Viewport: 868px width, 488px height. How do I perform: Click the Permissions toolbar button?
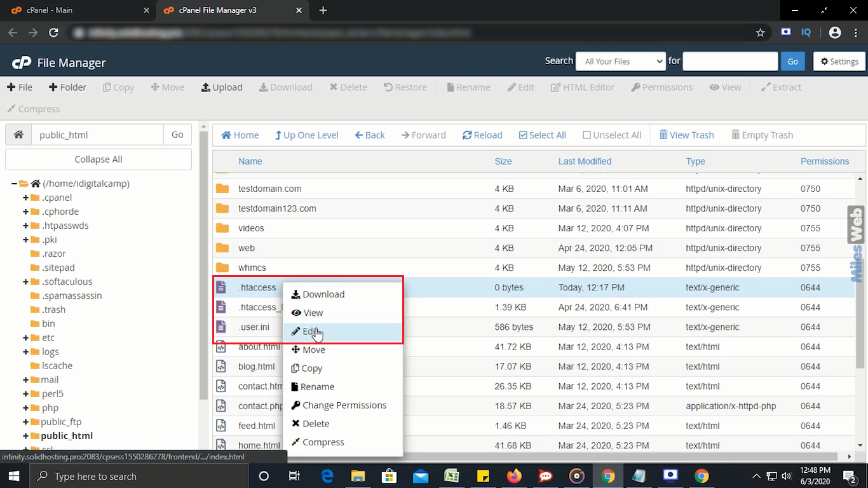(x=661, y=87)
